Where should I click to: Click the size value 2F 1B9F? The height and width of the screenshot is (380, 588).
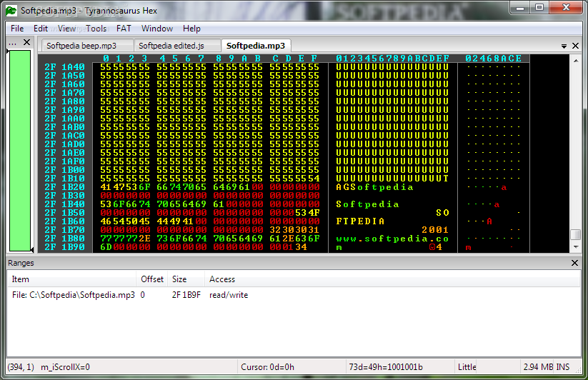click(x=186, y=295)
